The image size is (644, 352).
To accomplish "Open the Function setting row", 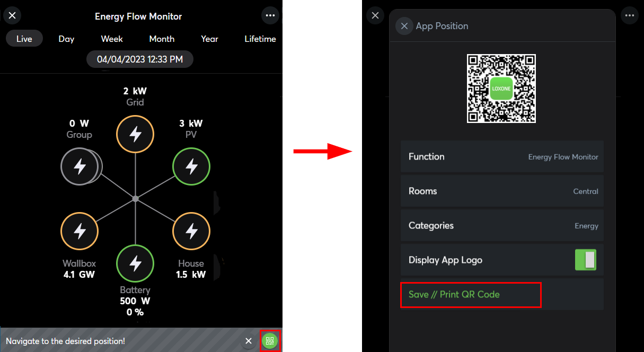I will [x=502, y=157].
